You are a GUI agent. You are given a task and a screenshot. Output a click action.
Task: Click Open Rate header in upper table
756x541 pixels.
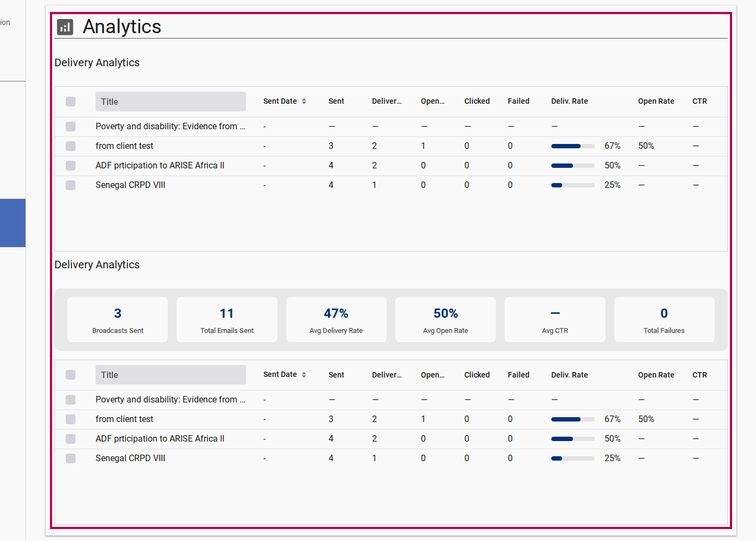point(656,101)
